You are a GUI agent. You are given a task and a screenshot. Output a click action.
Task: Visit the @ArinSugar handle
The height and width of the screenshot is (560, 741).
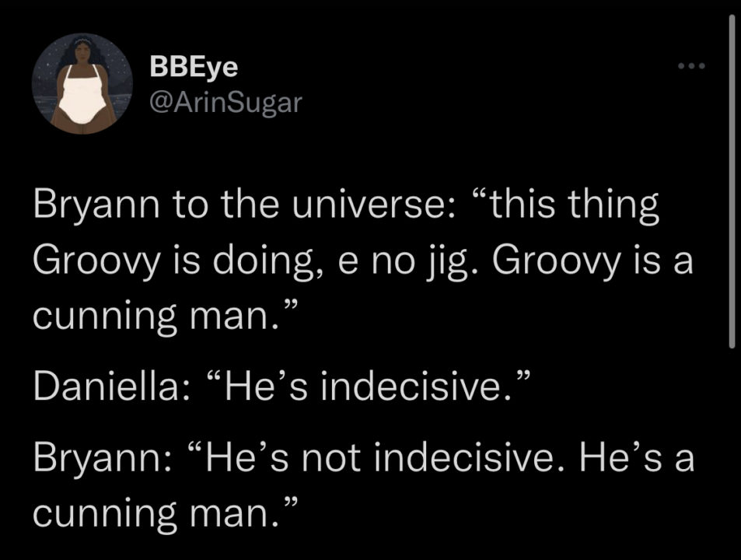(225, 103)
